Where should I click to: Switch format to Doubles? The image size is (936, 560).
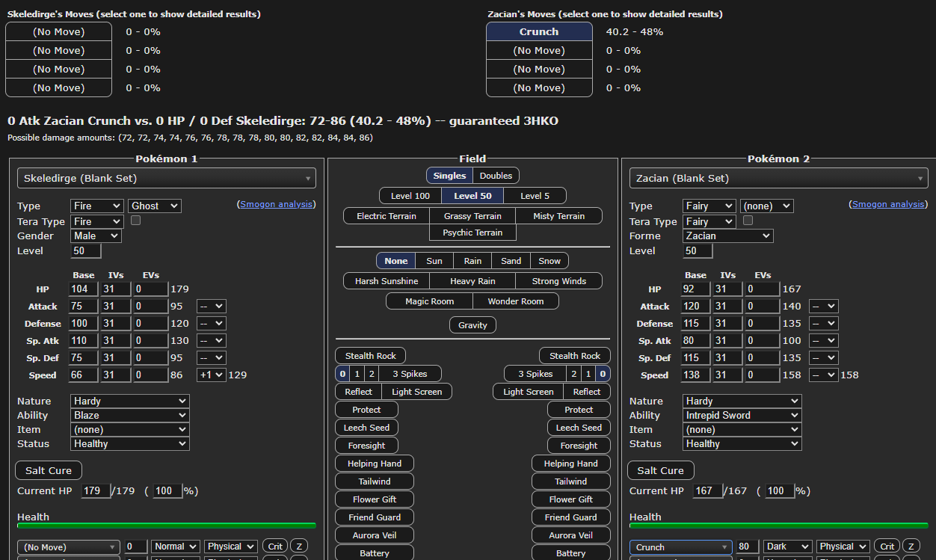[496, 176]
